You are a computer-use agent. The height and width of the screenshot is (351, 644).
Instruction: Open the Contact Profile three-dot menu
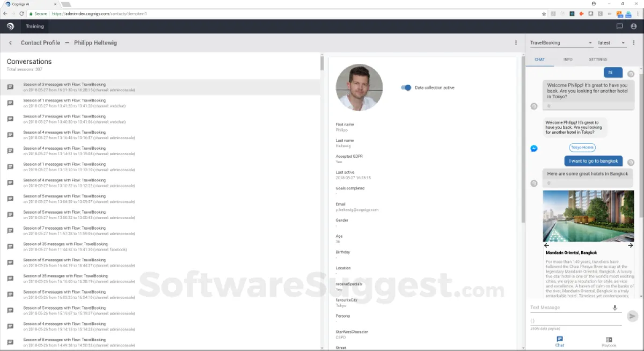pos(516,43)
